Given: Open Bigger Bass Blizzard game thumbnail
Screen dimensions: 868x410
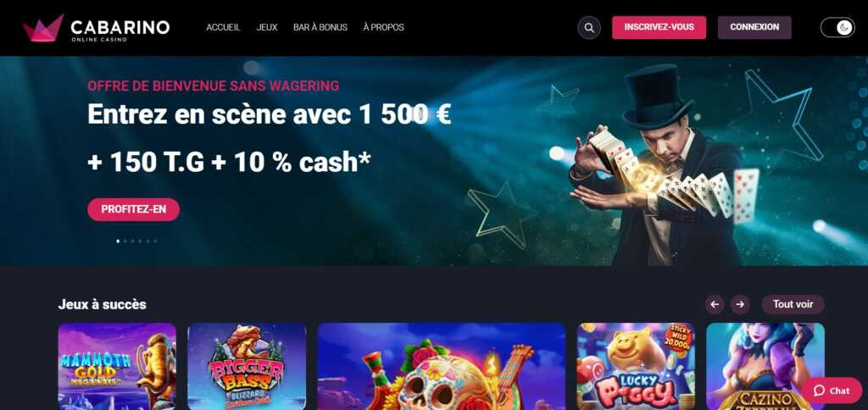Looking at the screenshot, I should (247, 366).
